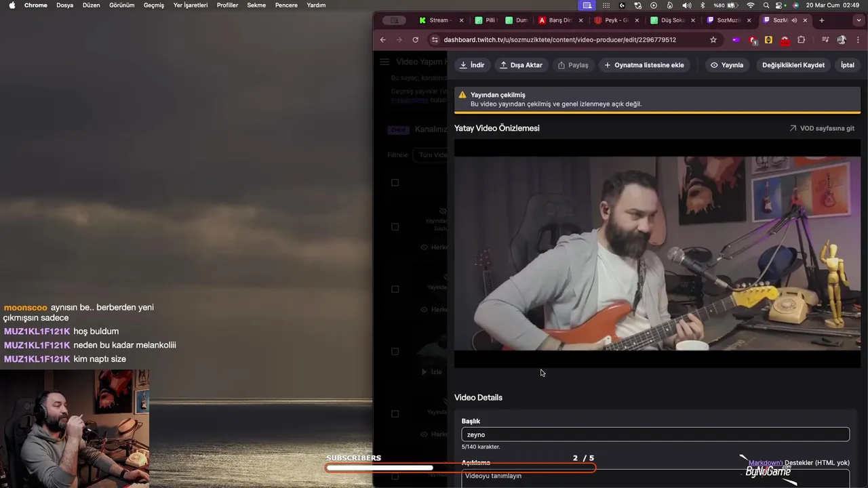868x488 pixels.
Task: Switch to the Dum tab
Action: point(517,20)
